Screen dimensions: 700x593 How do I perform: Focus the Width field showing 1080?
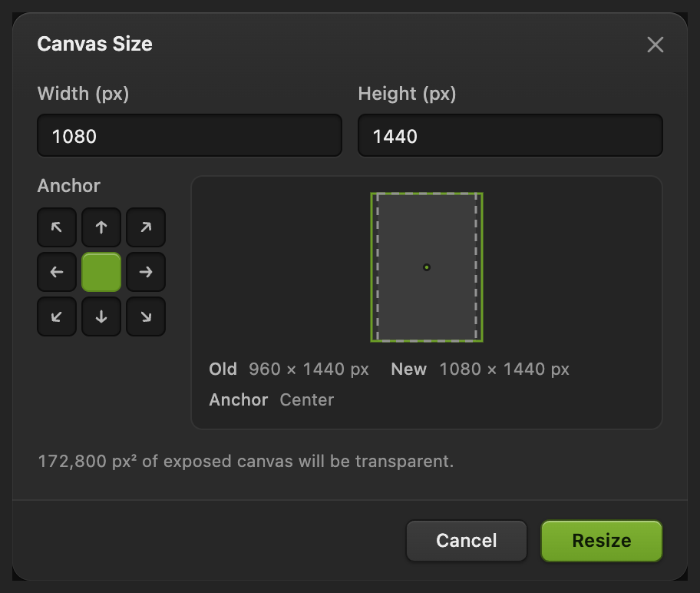[x=190, y=135]
